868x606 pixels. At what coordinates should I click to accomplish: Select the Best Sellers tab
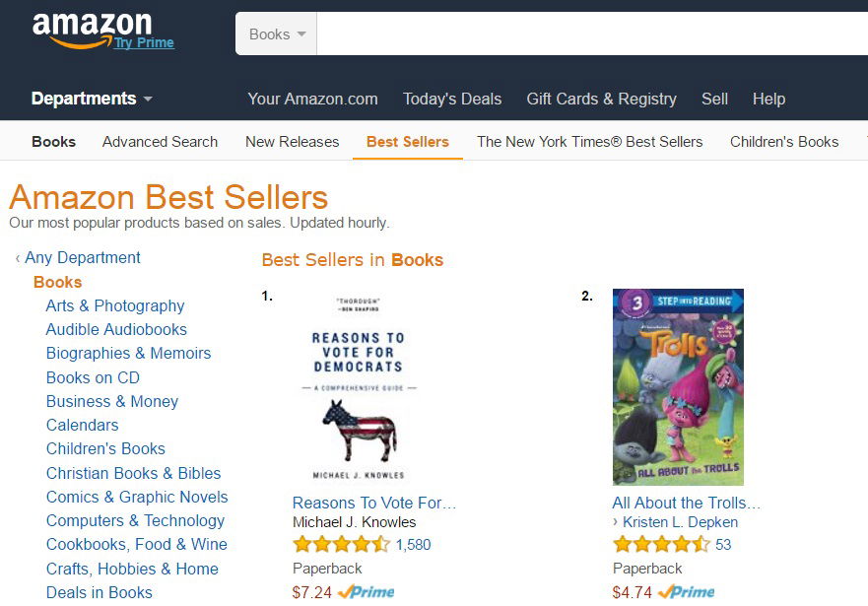tap(407, 142)
